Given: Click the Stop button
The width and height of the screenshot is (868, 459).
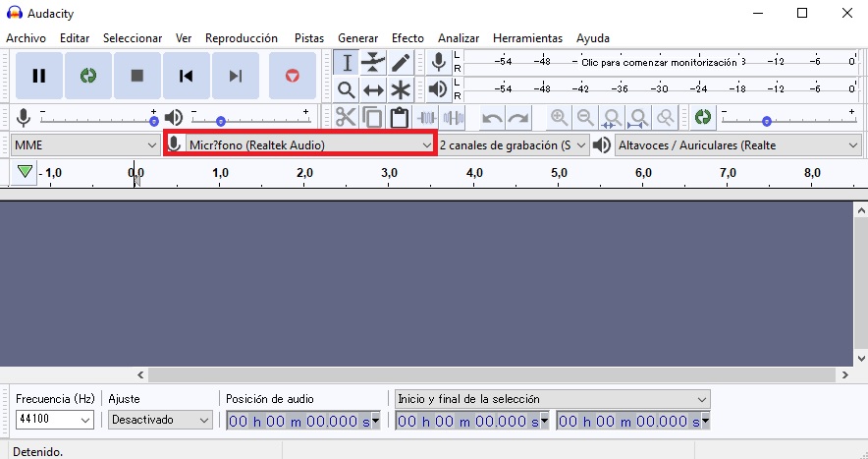Looking at the screenshot, I should [x=137, y=76].
